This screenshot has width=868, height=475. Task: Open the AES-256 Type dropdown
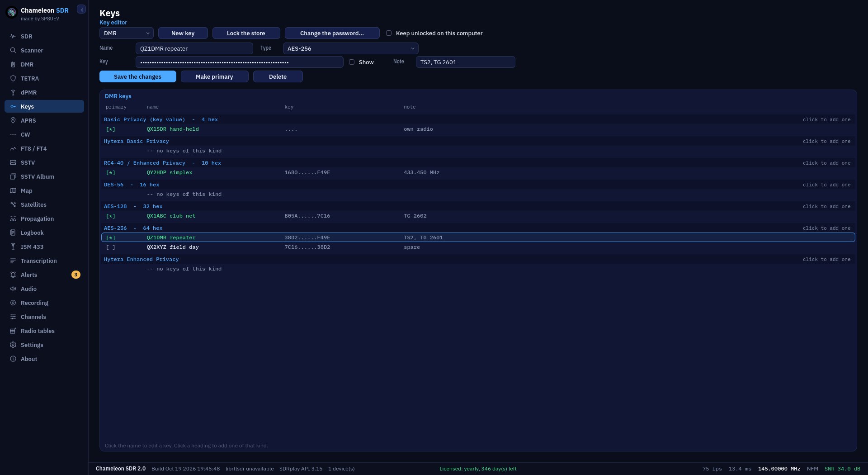coord(351,48)
